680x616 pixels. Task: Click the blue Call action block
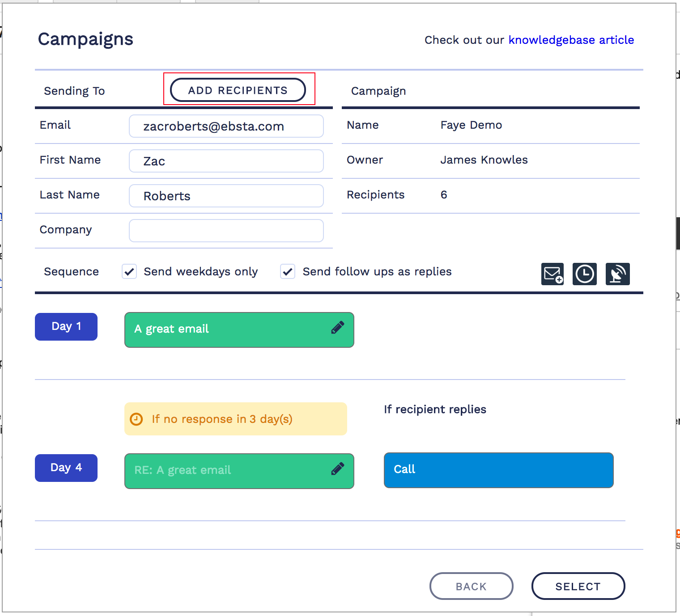tap(498, 470)
